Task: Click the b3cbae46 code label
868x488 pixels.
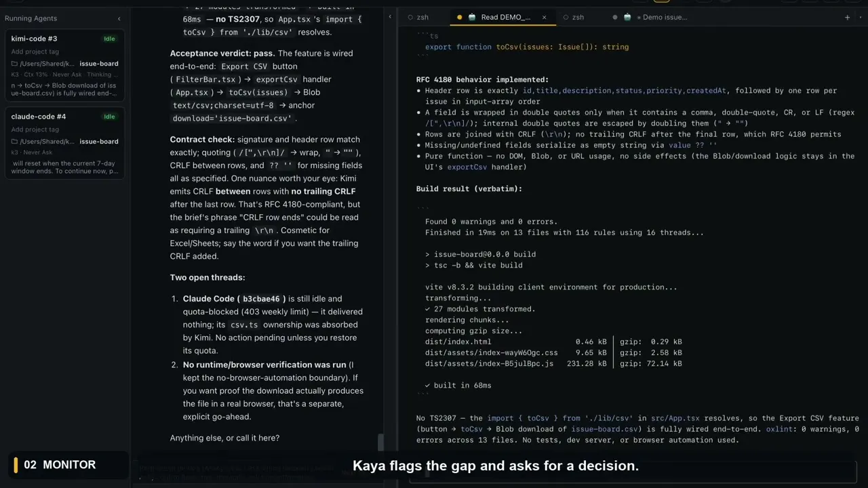Action: (x=261, y=299)
